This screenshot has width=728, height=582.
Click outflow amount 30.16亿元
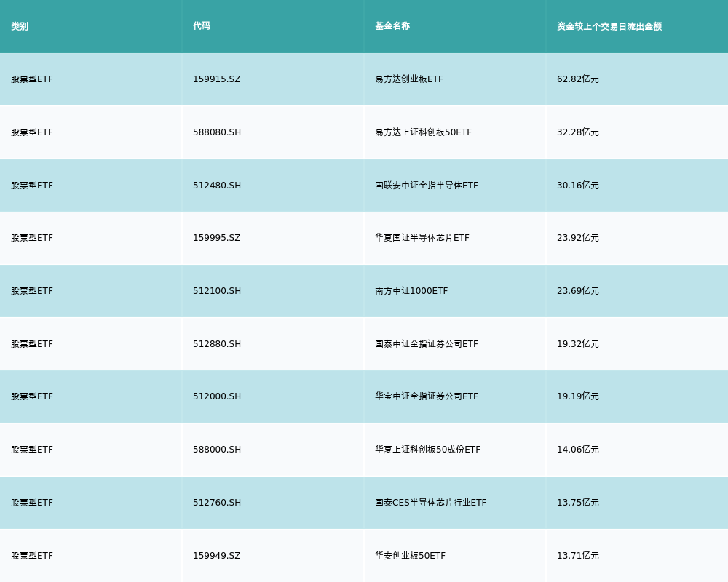[x=577, y=186]
